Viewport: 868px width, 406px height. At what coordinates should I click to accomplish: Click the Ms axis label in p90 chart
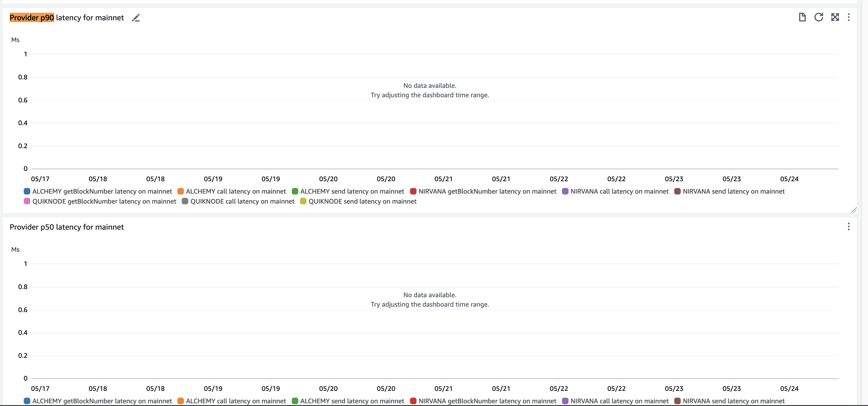pos(15,40)
